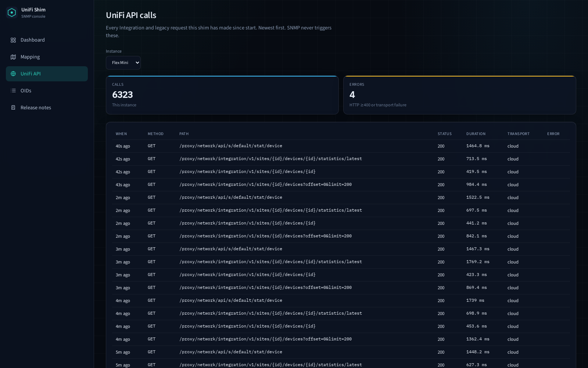Click the Calls card showing 6323
588x368 pixels.
222,95
